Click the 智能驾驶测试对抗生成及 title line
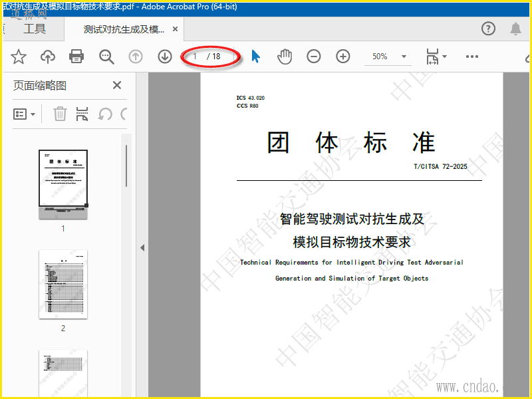 pos(352,219)
